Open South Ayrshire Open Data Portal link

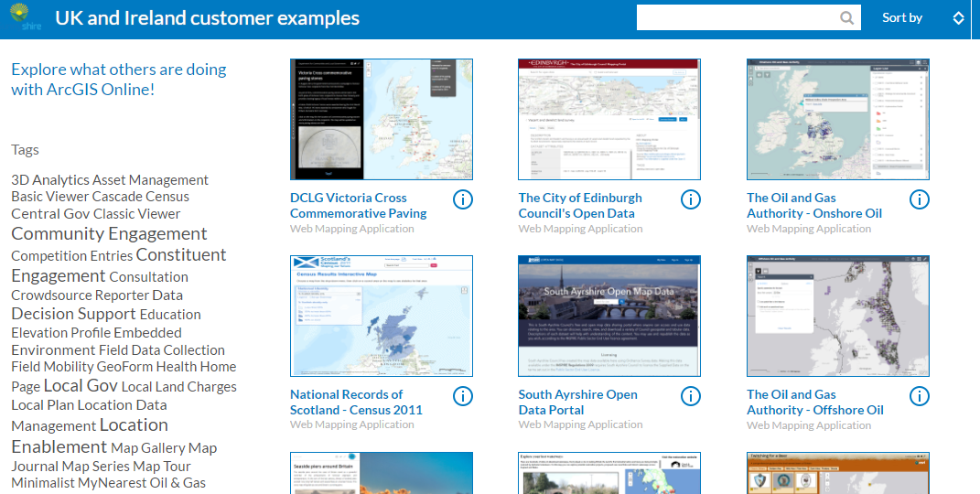tap(578, 403)
